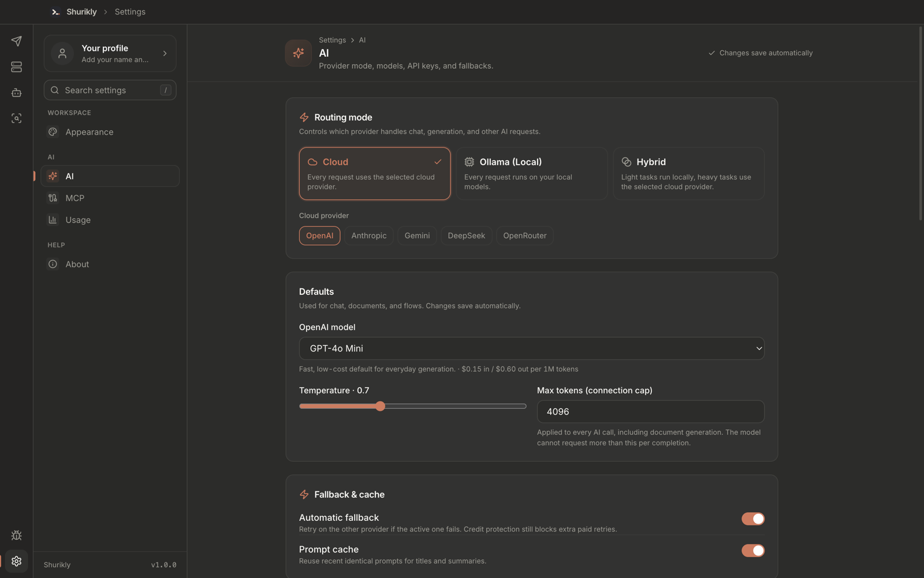Viewport: 924px width, 578px height.
Task: Click the lightning icon beside Routing mode
Action: pos(304,117)
